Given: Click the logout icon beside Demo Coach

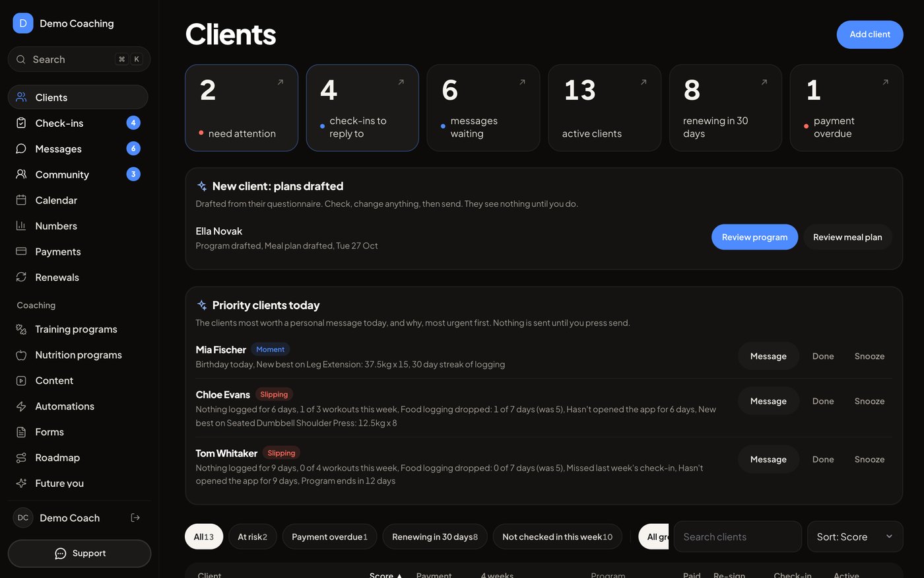Looking at the screenshot, I should (x=135, y=518).
